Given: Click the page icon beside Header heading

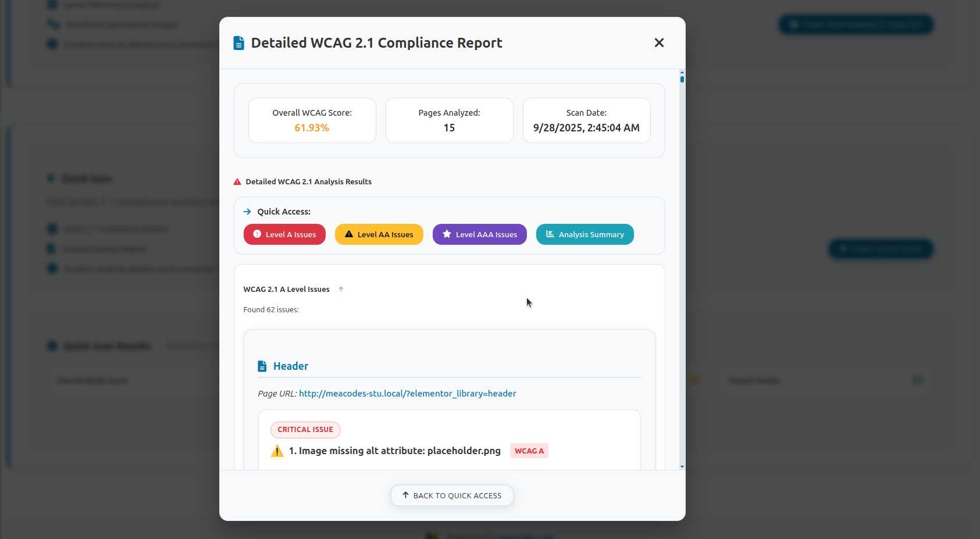Looking at the screenshot, I should (262, 366).
